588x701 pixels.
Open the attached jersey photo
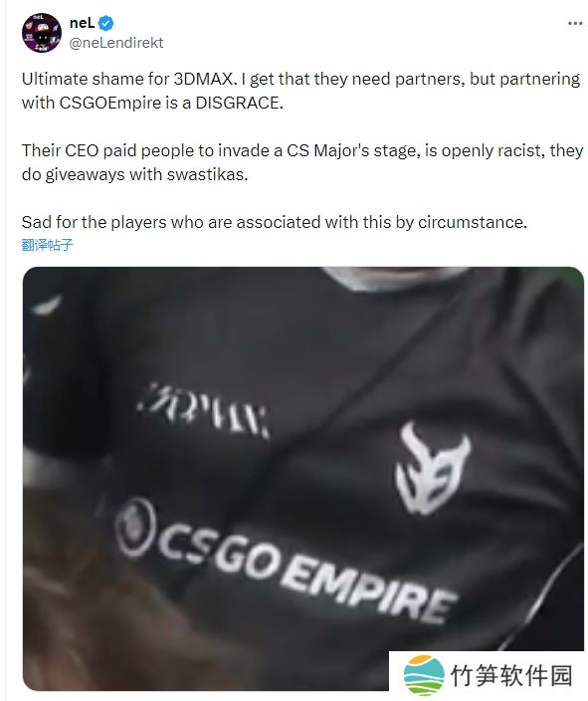[x=302, y=478]
